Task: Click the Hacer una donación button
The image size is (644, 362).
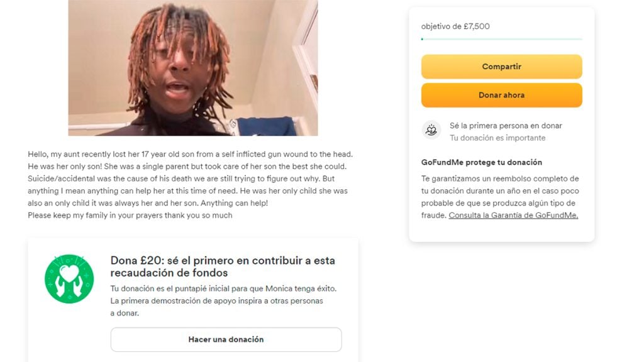Action: 226,339
